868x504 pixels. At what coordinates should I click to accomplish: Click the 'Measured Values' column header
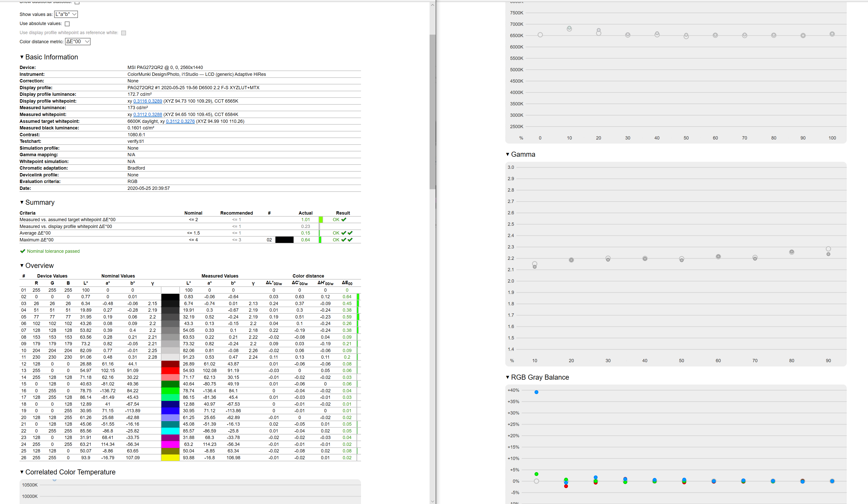[220, 276]
